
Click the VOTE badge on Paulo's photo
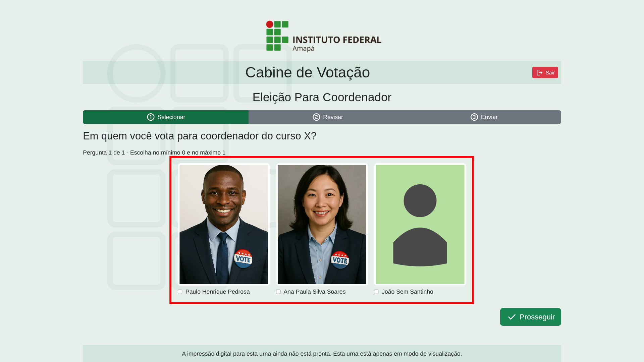click(243, 258)
